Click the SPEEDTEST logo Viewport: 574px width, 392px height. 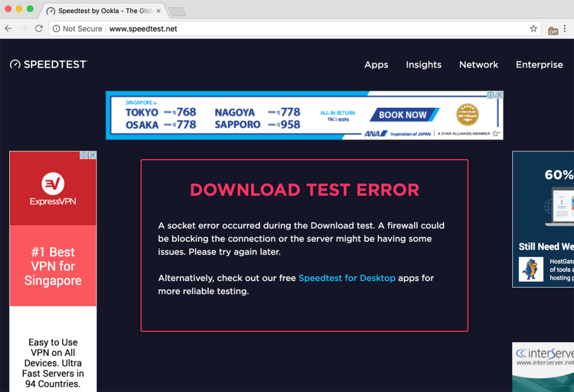(48, 64)
